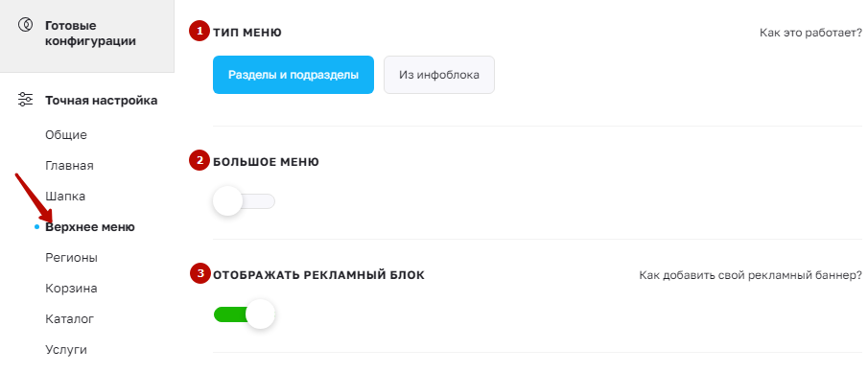The width and height of the screenshot is (868, 372).
Task: Disable the Отображать рекламный блок switch
Action: [245, 315]
